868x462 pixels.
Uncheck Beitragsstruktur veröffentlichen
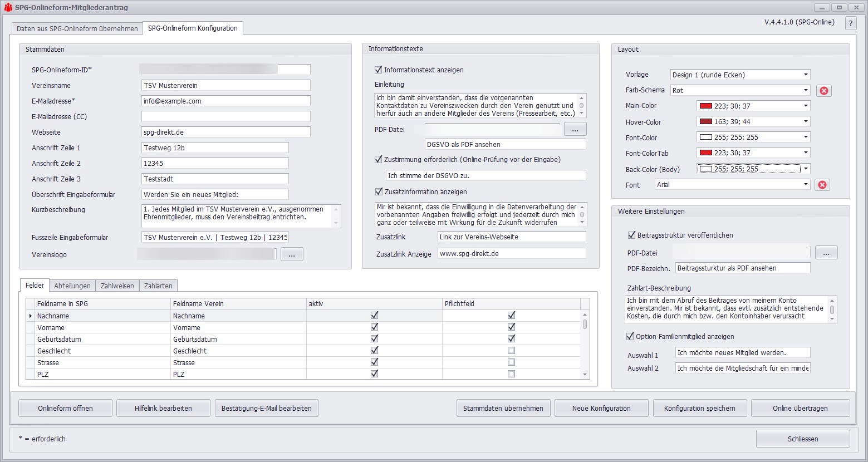631,235
